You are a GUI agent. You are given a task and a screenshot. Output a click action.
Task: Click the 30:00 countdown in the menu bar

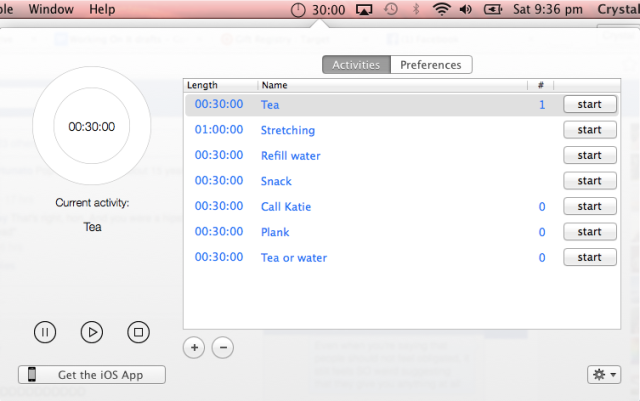pyautogui.click(x=329, y=10)
